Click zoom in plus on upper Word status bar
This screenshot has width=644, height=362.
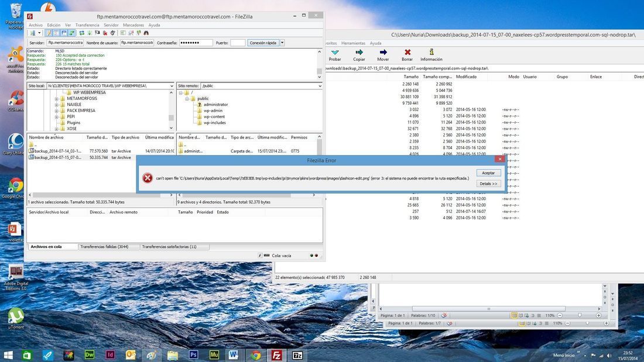pos(598,315)
